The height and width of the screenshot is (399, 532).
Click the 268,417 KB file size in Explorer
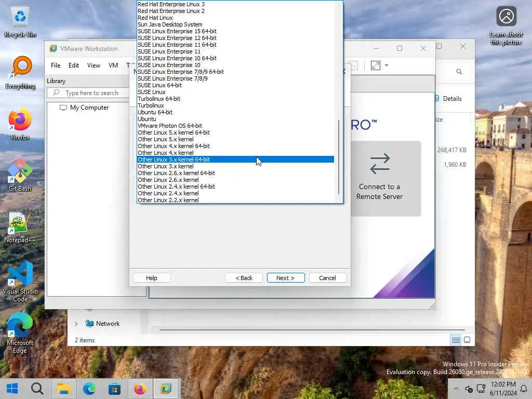(x=451, y=150)
